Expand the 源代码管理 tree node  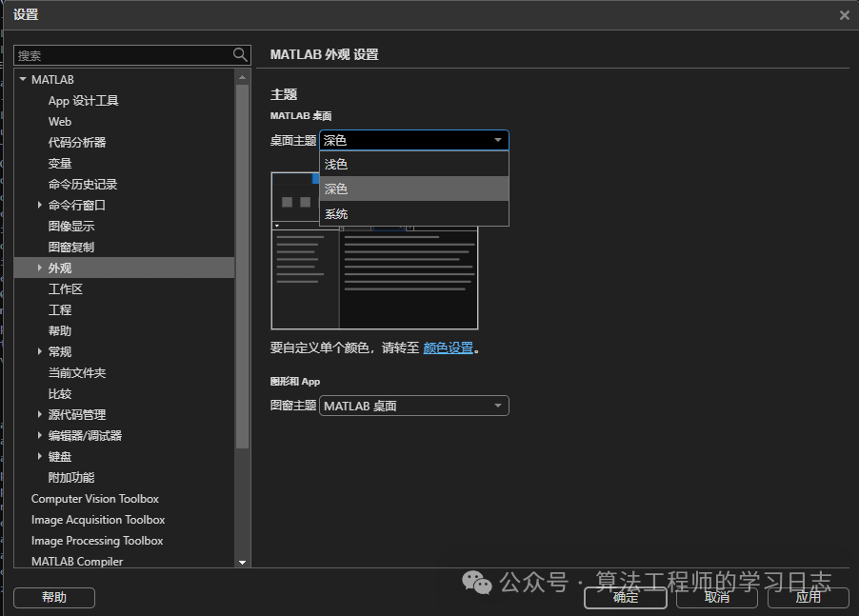pyautogui.click(x=39, y=414)
